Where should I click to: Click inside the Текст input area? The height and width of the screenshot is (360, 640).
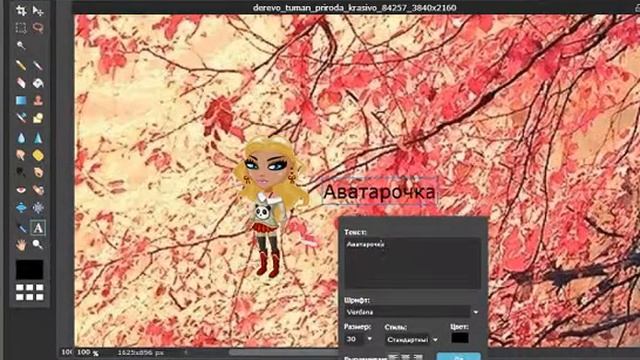coord(412,263)
